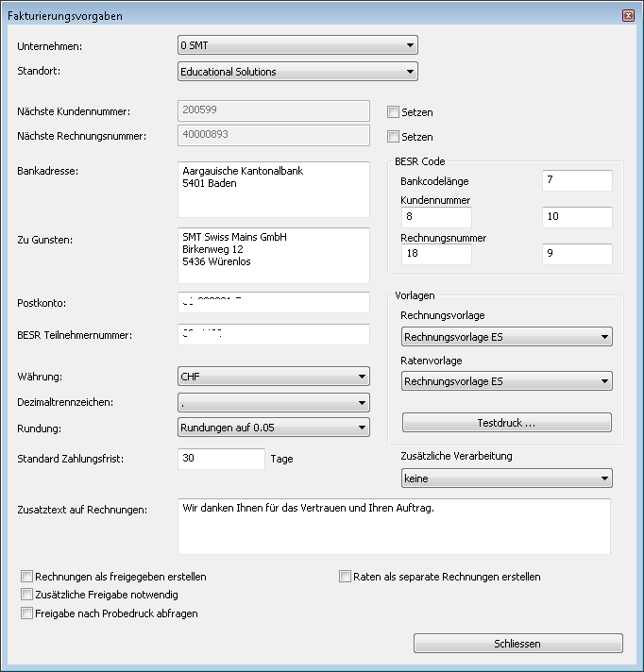Click the Zu Gunsten address field

tap(273, 255)
